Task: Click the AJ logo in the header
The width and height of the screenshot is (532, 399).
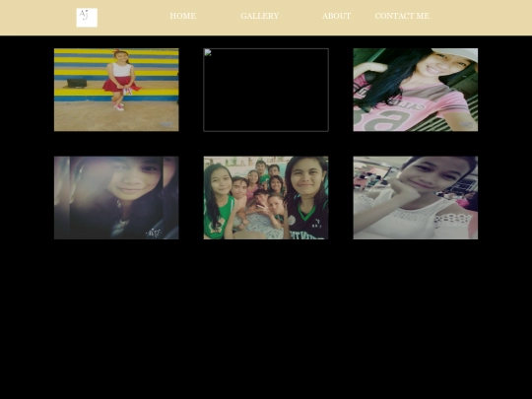Action: click(x=87, y=18)
